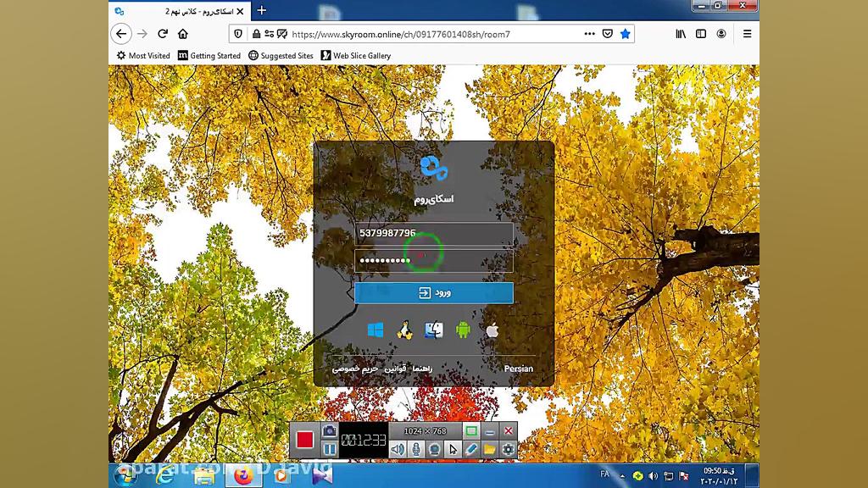Open the page actions ellipsis menu
Screen dimensions: 868x488
590,34
